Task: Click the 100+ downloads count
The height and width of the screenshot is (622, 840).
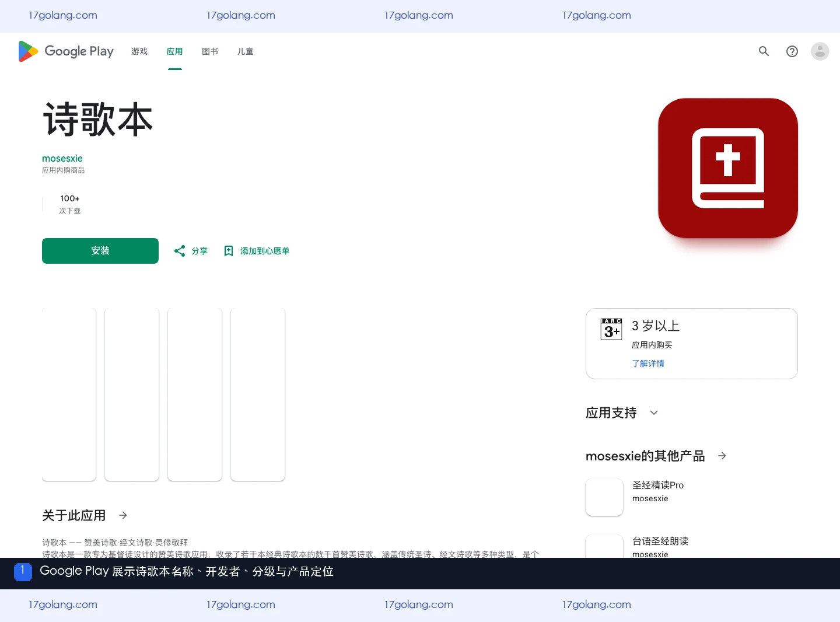Action: click(70, 198)
